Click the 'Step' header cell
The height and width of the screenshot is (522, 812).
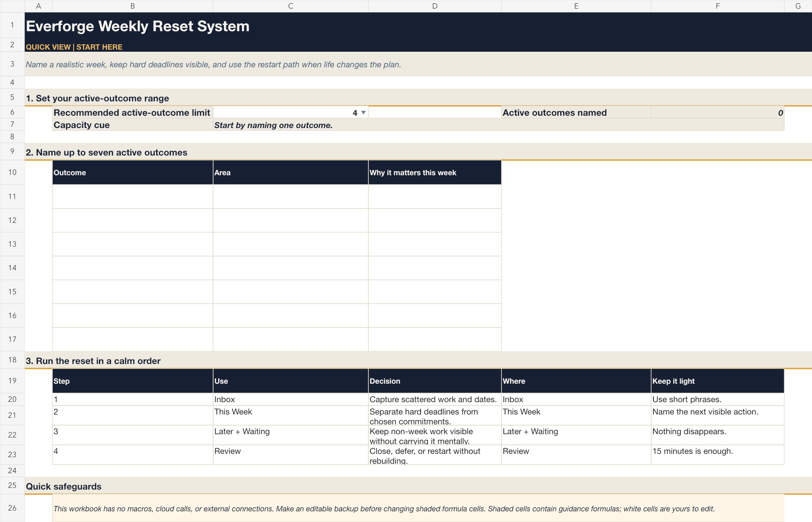[x=133, y=381]
